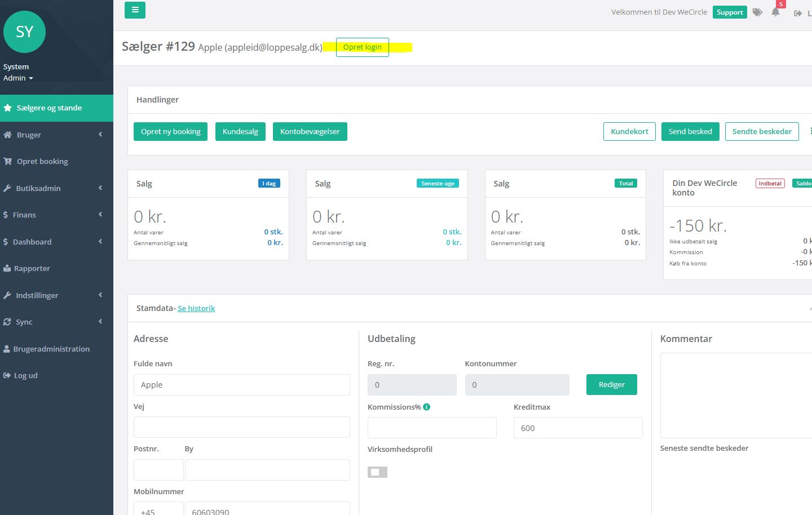
Task: Focus the Vej address input field
Action: [242, 427]
